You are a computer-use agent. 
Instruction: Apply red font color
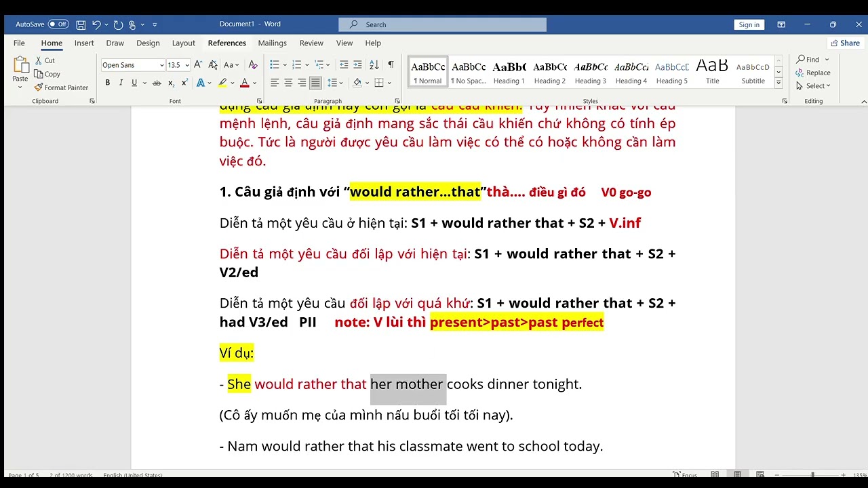[245, 83]
